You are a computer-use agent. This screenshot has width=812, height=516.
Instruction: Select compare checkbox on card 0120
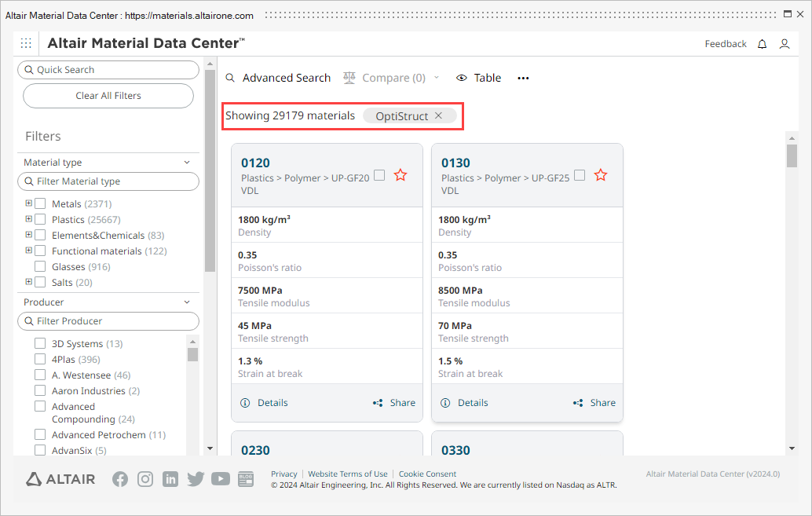(379, 175)
